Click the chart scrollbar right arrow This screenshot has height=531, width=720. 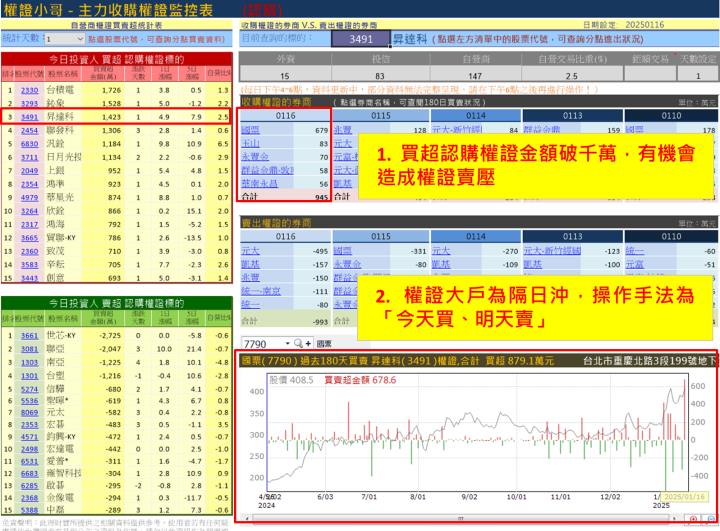(674, 518)
